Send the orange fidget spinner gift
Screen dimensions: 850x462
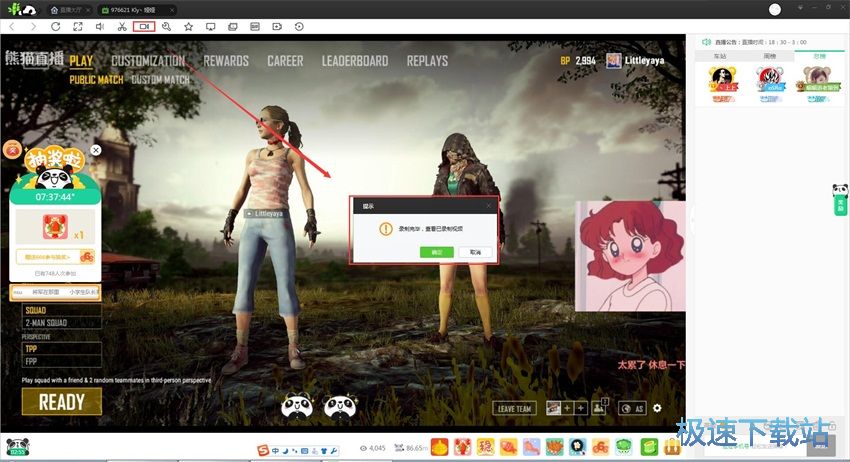(601, 447)
